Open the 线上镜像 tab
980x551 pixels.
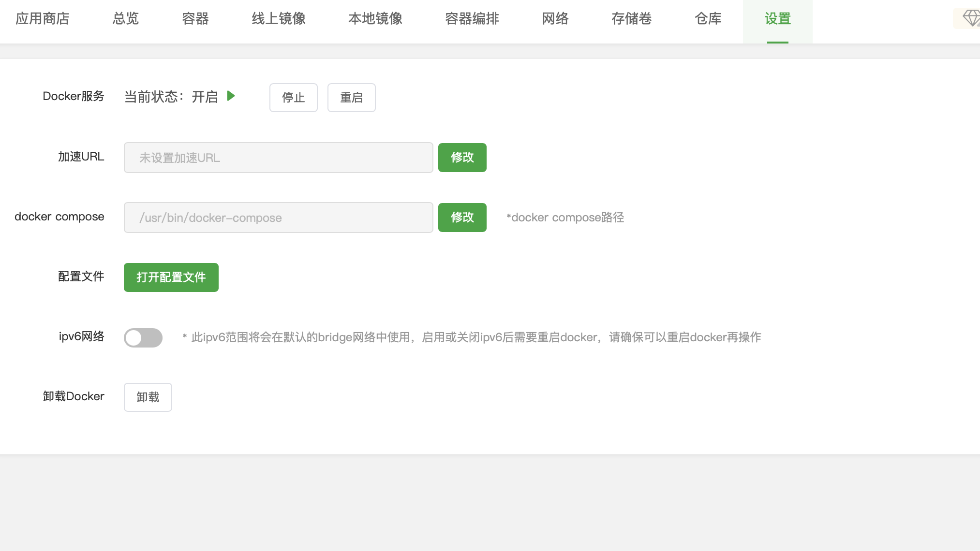[x=279, y=19]
